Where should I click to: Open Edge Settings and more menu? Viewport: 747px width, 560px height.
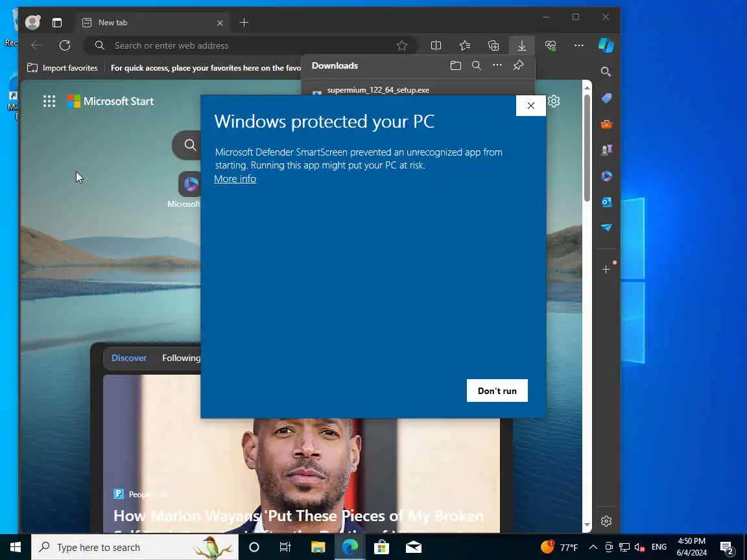[579, 45]
